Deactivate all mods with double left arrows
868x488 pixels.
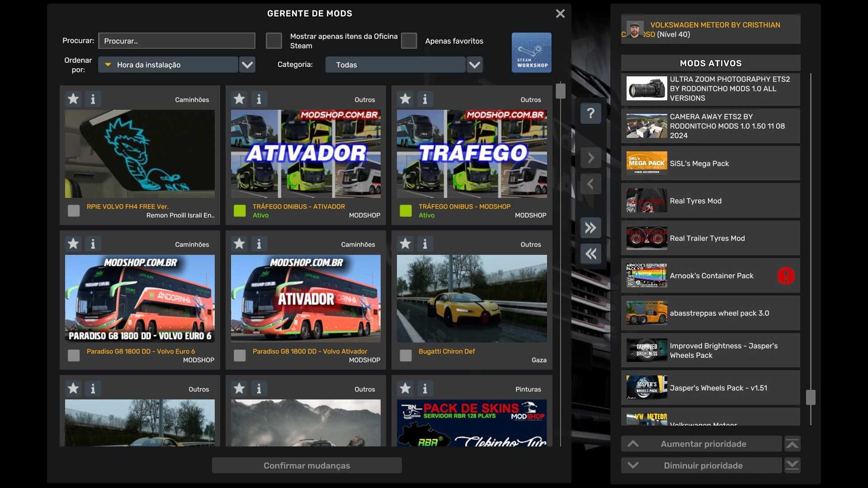pos(590,254)
